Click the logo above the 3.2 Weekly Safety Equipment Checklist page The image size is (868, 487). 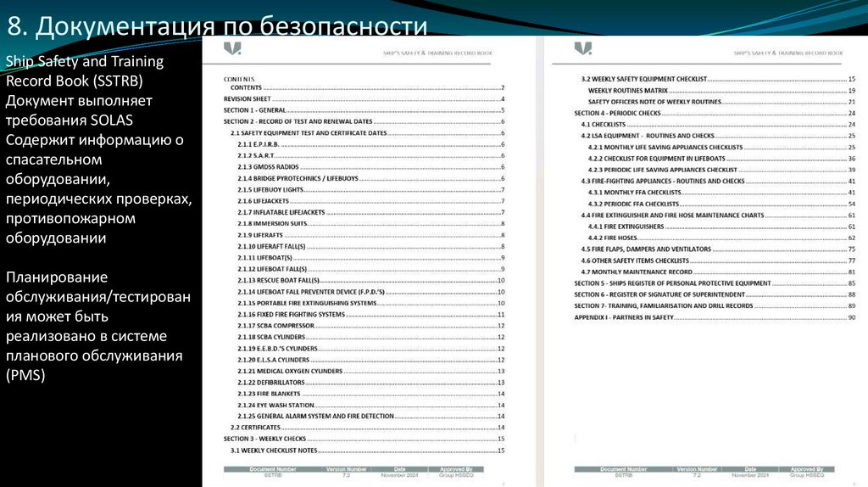pos(583,48)
